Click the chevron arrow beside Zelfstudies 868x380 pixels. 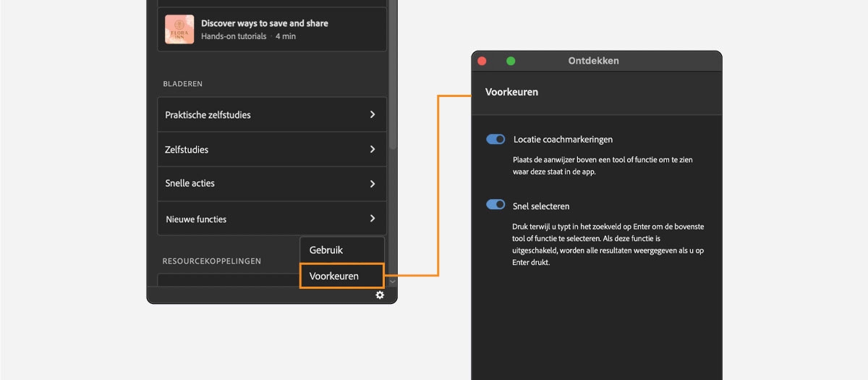[373, 149]
